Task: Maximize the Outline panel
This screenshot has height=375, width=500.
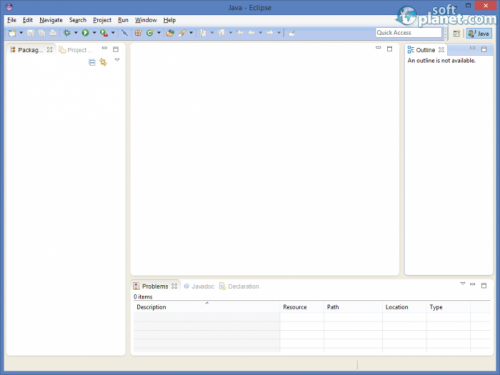Action: (x=484, y=49)
